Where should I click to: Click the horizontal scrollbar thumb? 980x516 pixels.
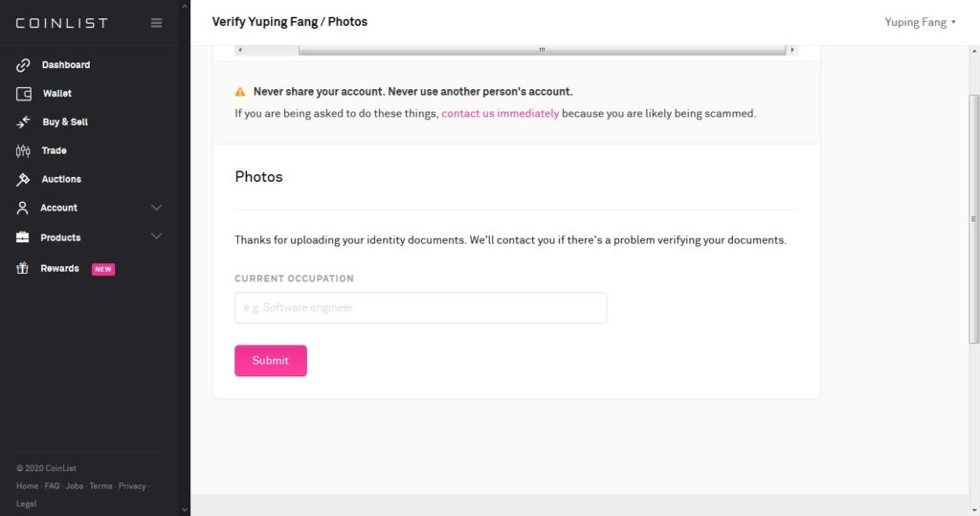click(x=542, y=50)
